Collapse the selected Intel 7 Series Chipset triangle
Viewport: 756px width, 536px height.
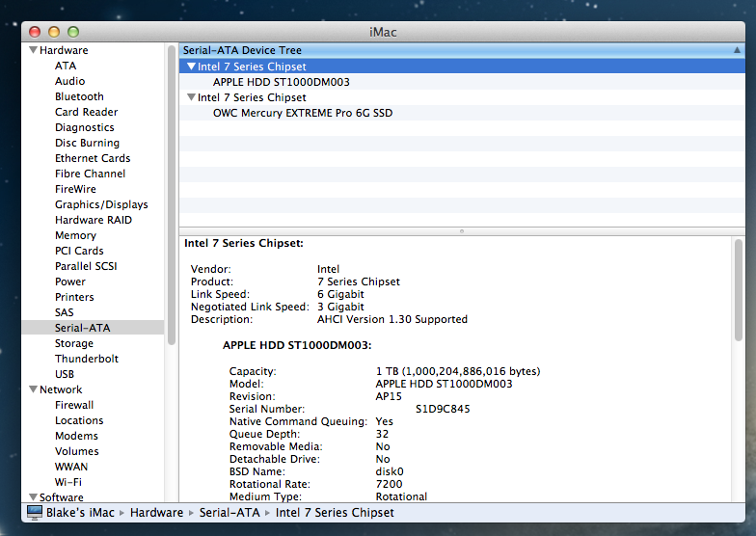click(191, 67)
